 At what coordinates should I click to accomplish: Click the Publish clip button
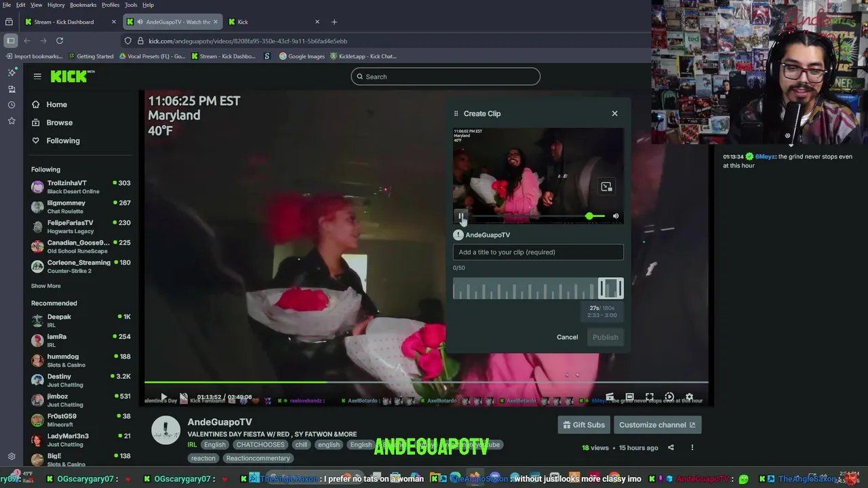[605, 337]
